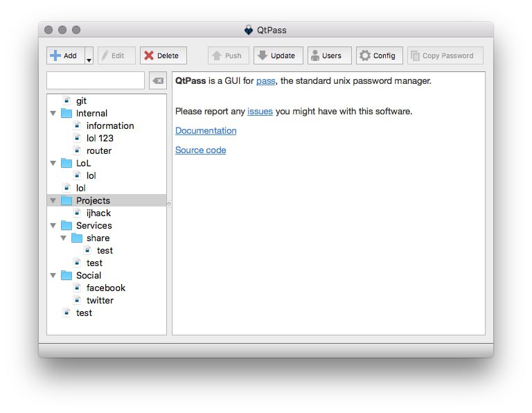The width and height of the screenshot is (532, 413).
Task: Open the Documentation link
Action: pos(206,131)
